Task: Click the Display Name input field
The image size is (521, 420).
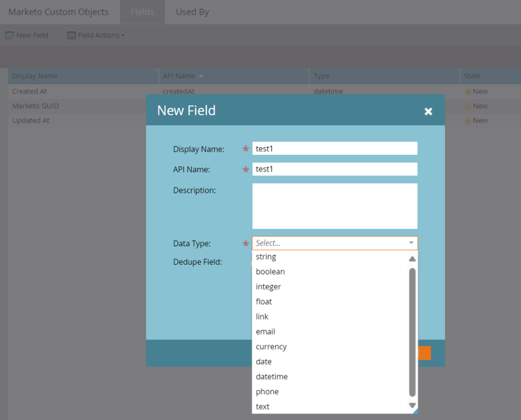Action: point(334,149)
